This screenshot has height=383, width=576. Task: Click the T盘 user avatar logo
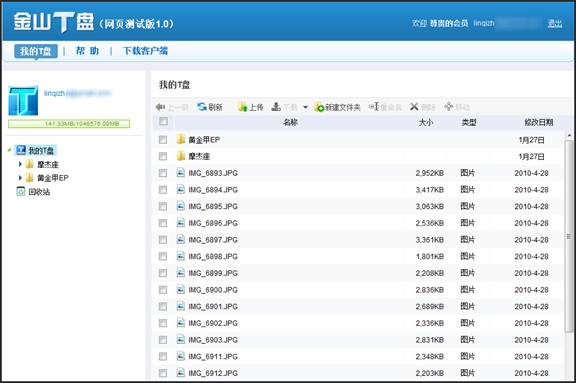click(23, 101)
